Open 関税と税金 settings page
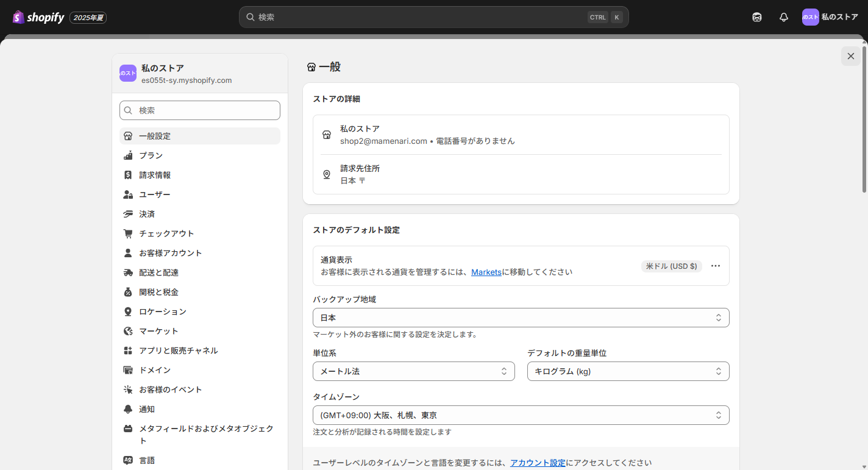This screenshot has width=868, height=470. [x=158, y=292]
